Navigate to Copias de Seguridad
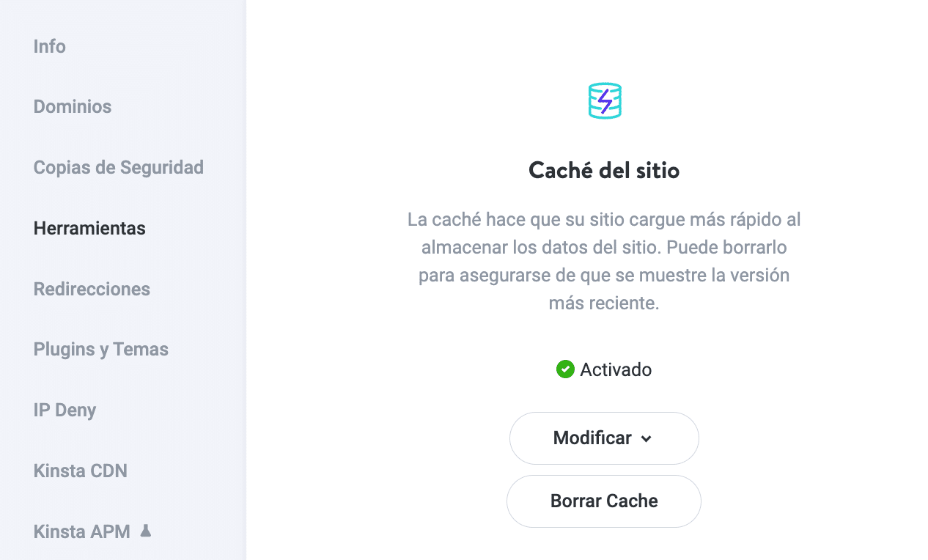 [118, 167]
